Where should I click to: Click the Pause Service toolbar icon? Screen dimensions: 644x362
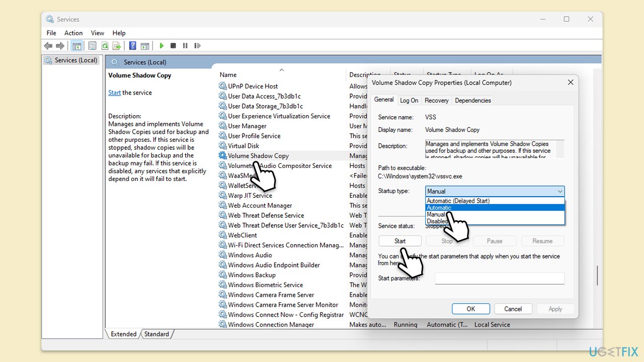click(185, 46)
